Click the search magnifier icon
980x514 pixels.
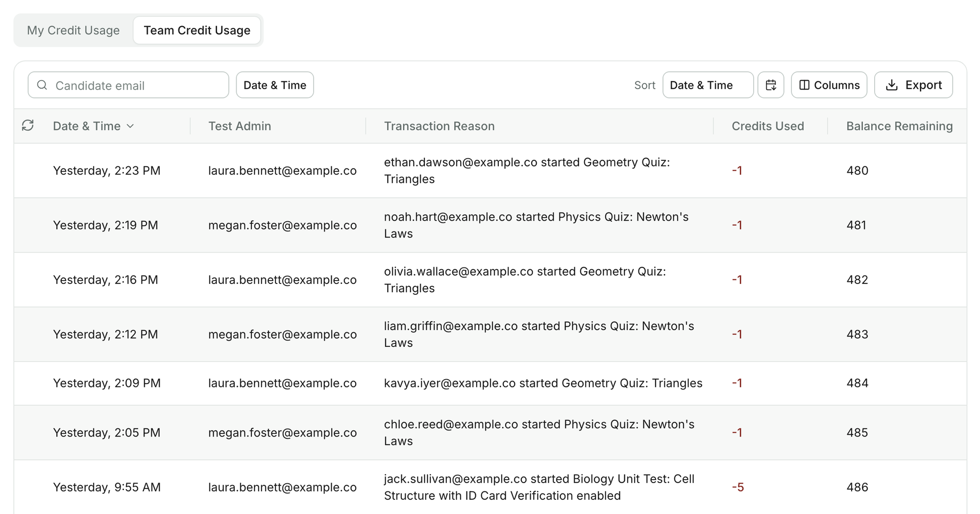(x=42, y=85)
